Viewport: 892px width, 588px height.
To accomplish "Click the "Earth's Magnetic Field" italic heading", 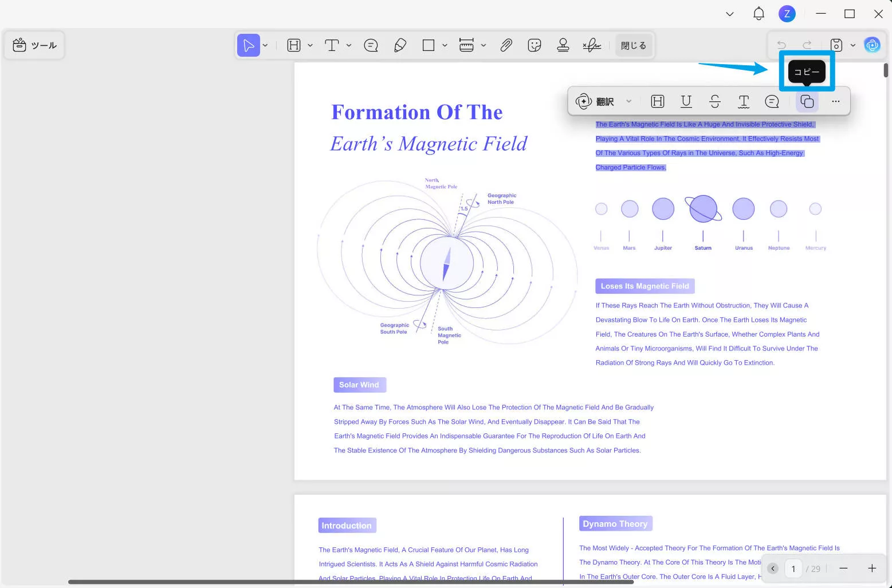I will pyautogui.click(x=429, y=144).
